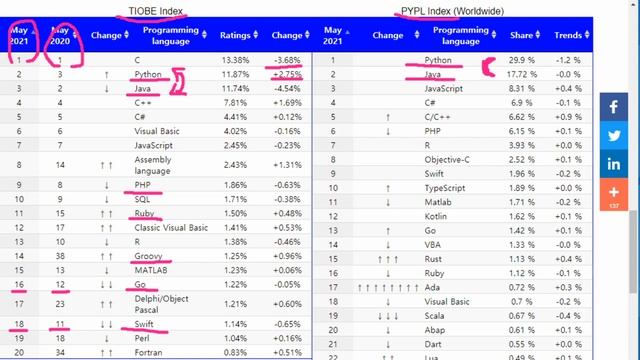Click SQL language name
Viewport: 640px width, 360px height.
142,199
